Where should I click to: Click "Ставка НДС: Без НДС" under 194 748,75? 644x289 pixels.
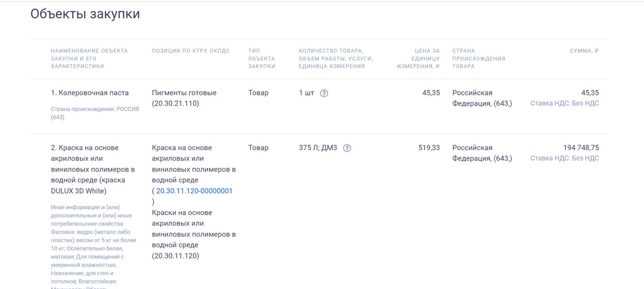(x=565, y=159)
